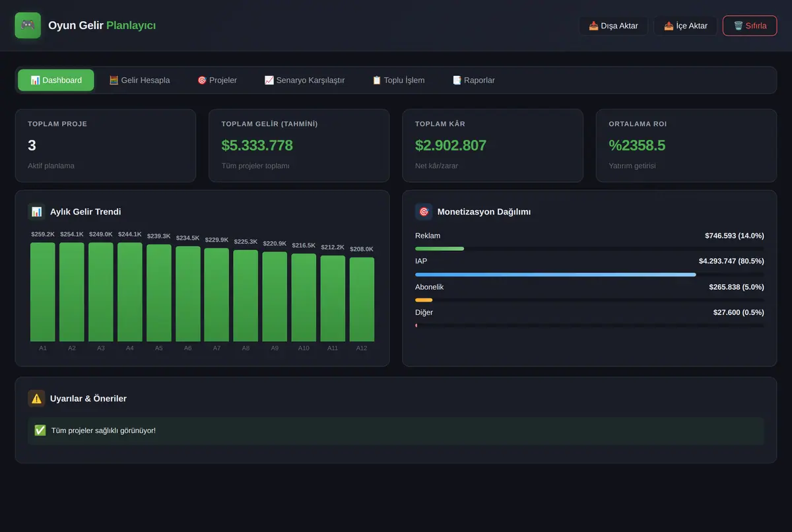792x532 pixels.
Task: Click the $5.333.778 total revenue value
Action: coord(257,145)
